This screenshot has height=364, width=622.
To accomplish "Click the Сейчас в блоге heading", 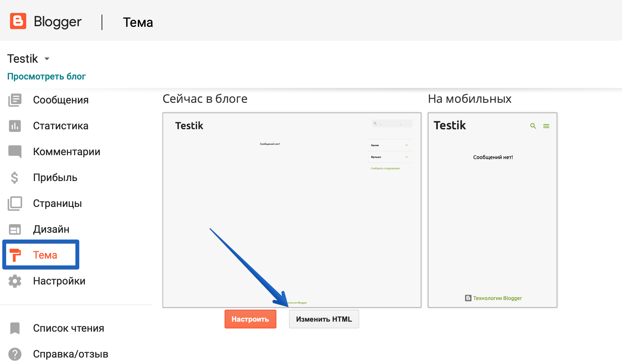I will [x=205, y=99].
